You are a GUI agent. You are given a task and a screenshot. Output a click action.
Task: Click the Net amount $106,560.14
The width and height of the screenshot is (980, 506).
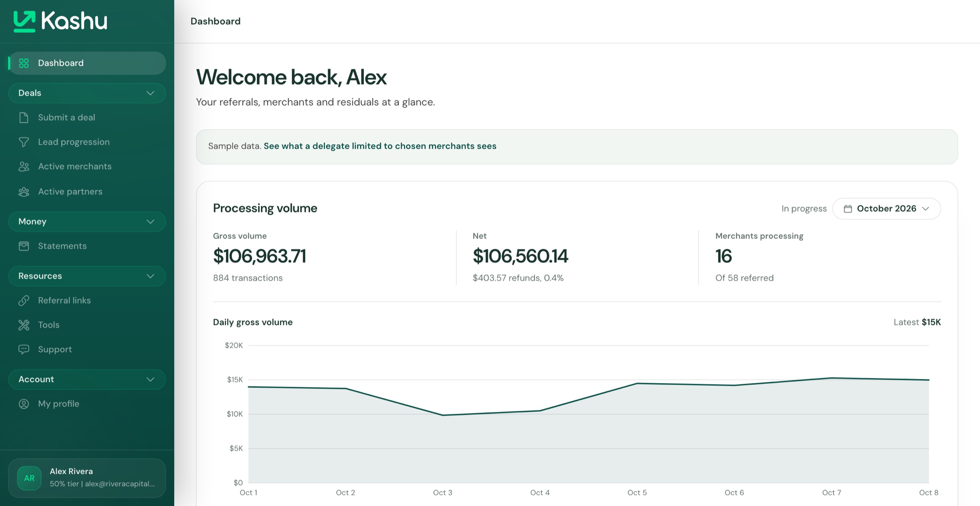click(521, 256)
